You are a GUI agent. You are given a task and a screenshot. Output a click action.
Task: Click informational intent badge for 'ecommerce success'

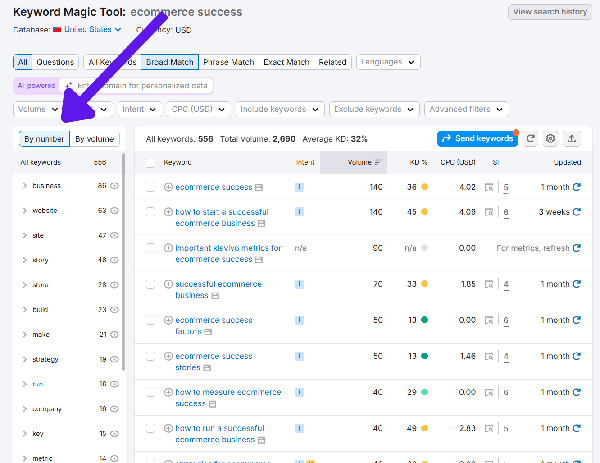click(x=299, y=187)
